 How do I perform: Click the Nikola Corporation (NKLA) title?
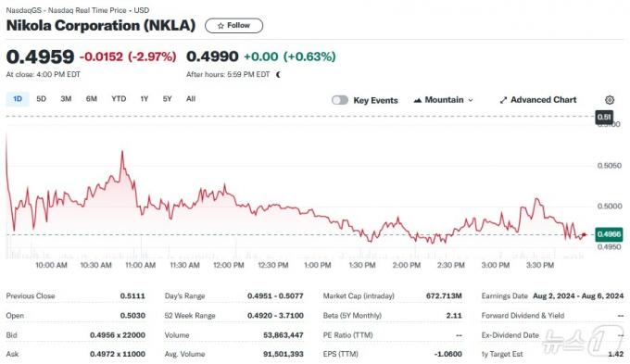click(101, 26)
